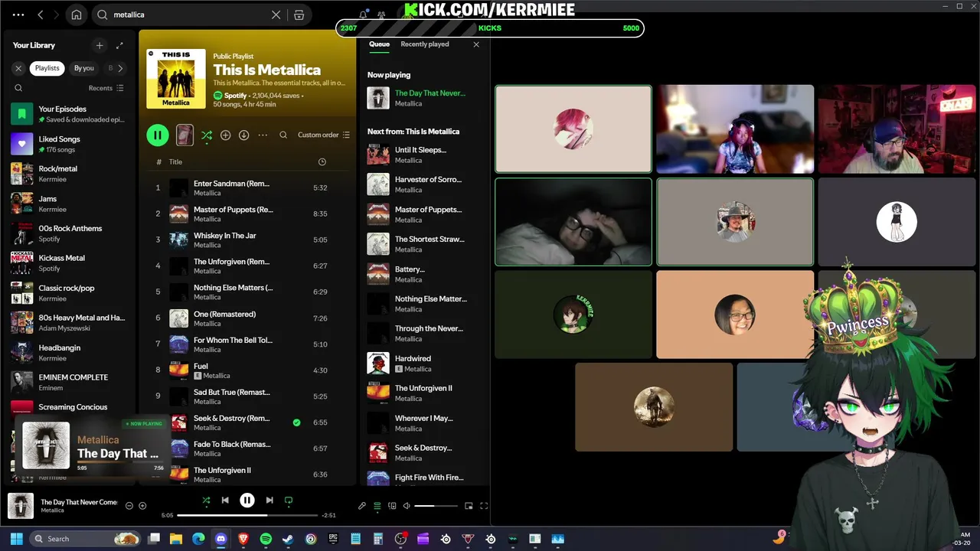Search within the playlist tracks

point(283,135)
